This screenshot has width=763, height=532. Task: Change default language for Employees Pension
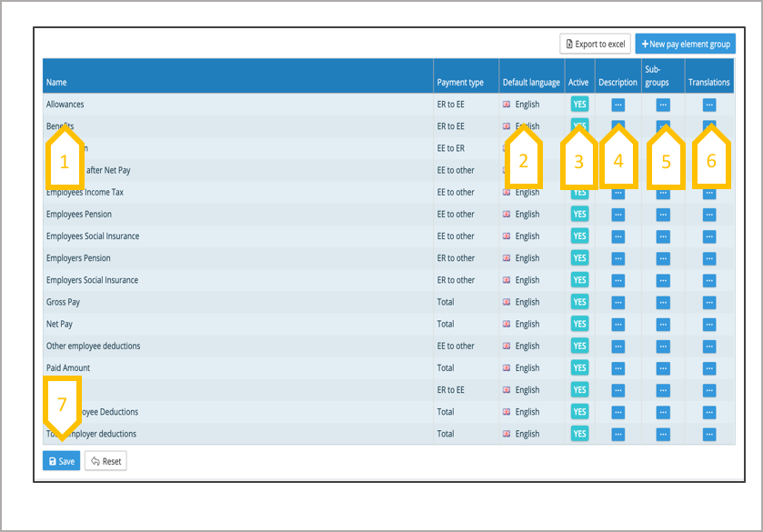click(527, 215)
